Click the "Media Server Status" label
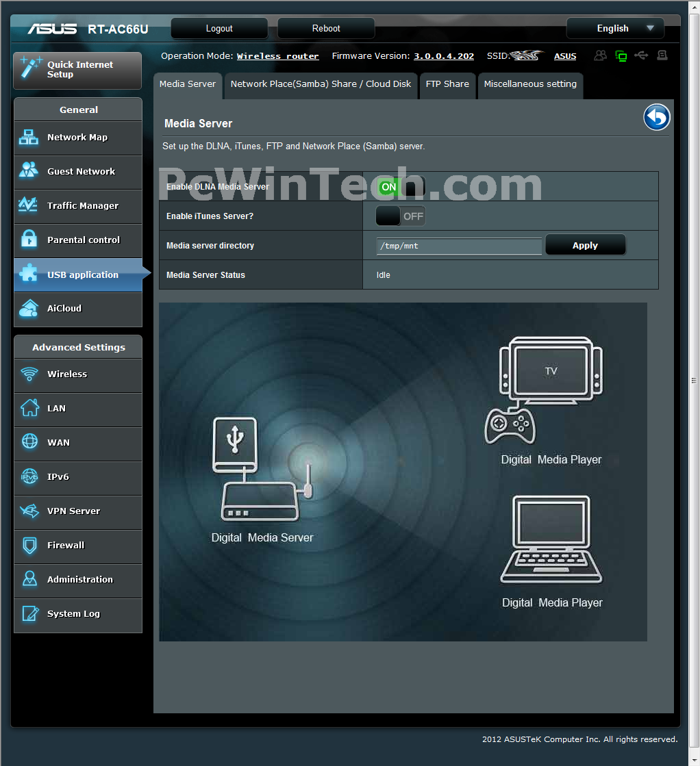700x766 pixels. (205, 275)
